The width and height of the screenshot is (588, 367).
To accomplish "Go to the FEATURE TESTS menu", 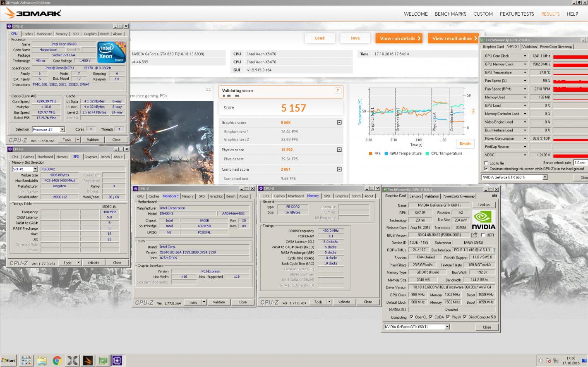I will click(x=517, y=14).
